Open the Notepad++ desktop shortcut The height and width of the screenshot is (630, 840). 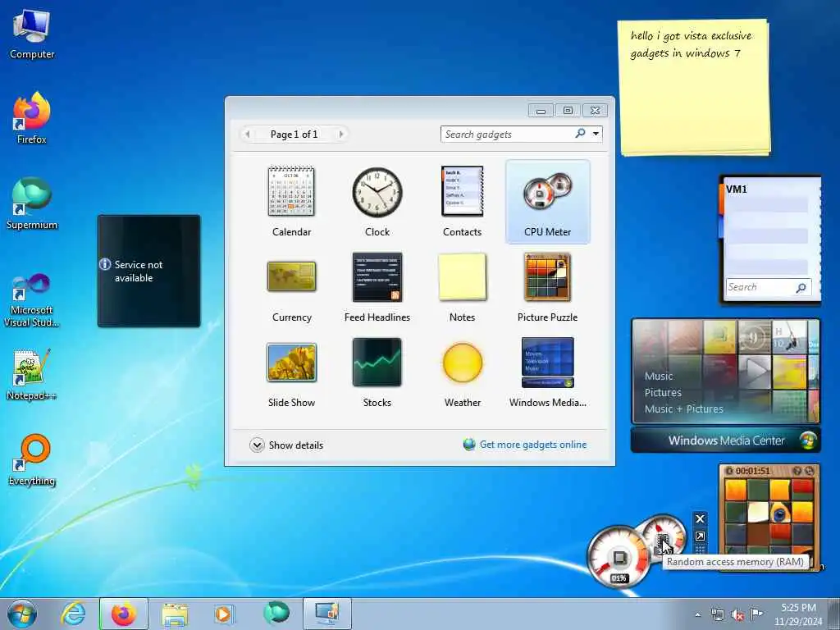[32, 374]
